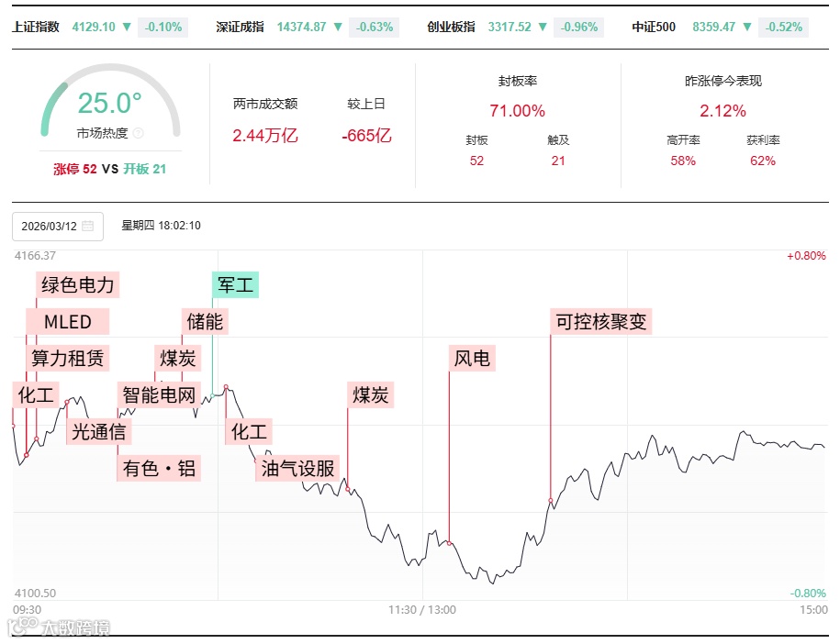Click the 涨停 52 count text
The height and width of the screenshot is (644, 840).
75,169
